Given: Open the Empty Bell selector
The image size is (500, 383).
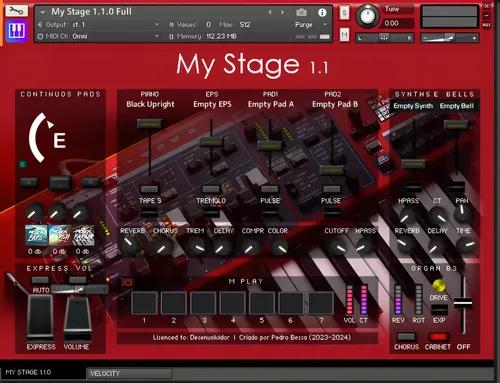Looking at the screenshot, I should pyautogui.click(x=456, y=106).
